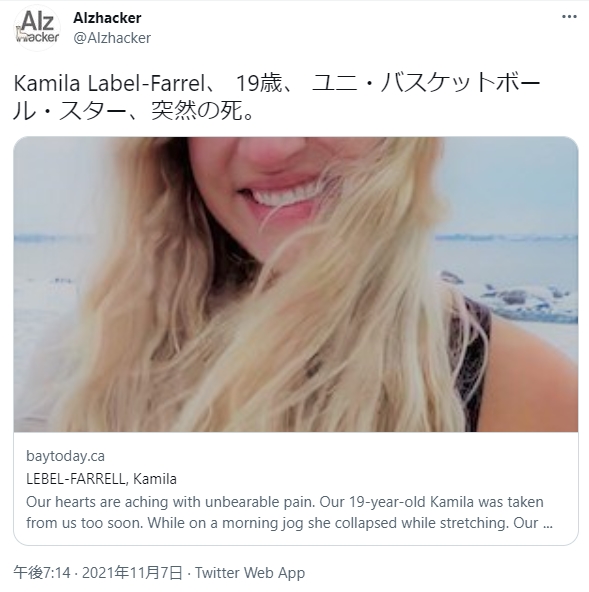Open the Alzhacker profile avatar
The width and height of the screenshot is (589, 592).
point(37,28)
